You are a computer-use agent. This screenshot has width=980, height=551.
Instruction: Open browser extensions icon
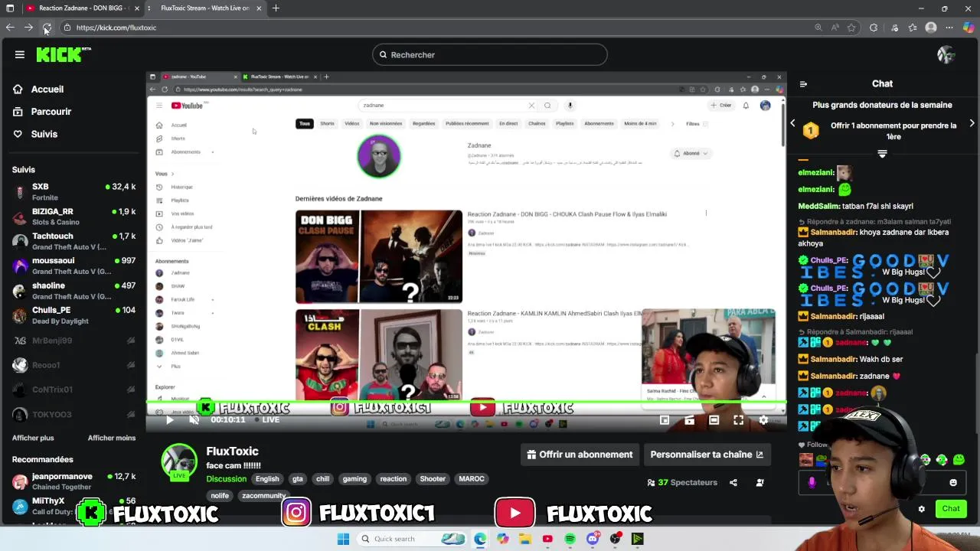pyautogui.click(x=874, y=28)
